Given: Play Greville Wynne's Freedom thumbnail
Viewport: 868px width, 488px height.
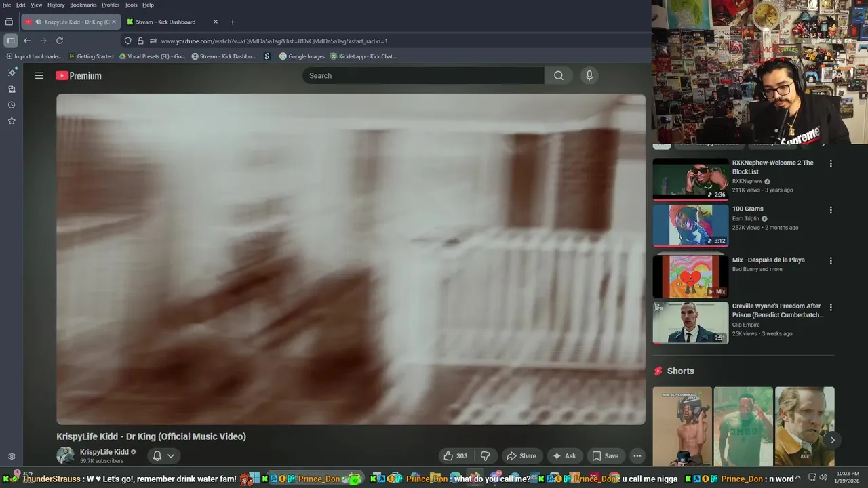Looking at the screenshot, I should (690, 323).
